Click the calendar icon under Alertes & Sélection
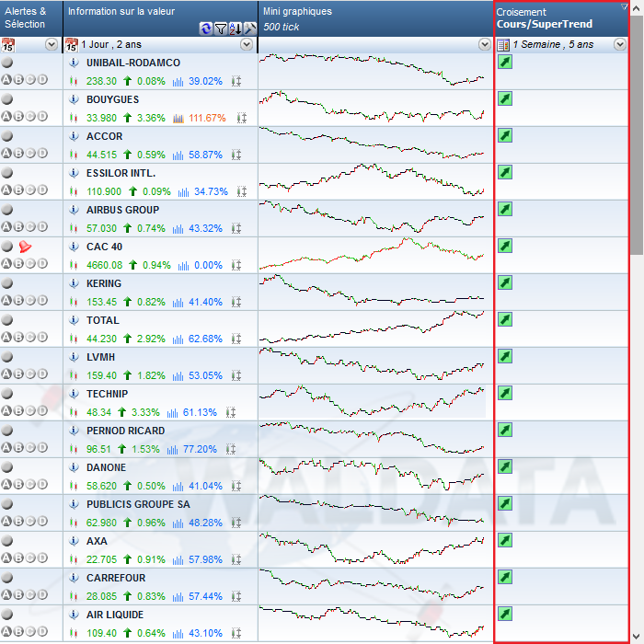The width and height of the screenshot is (644, 644). click(x=7, y=44)
